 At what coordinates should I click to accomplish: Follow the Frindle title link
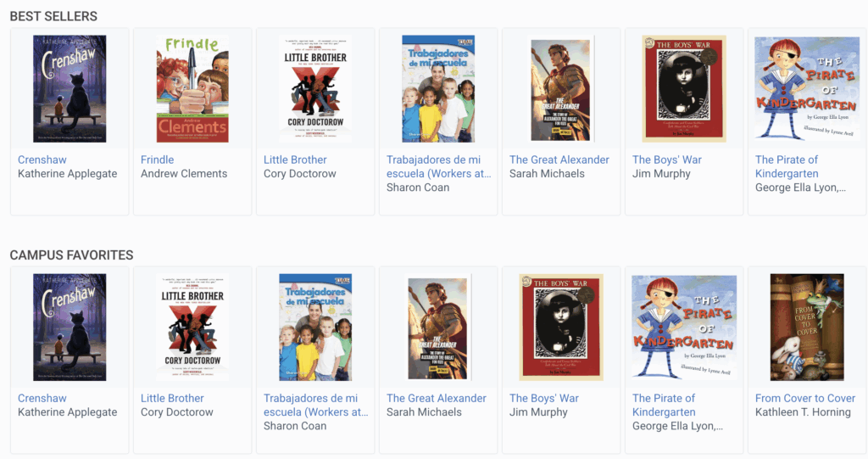coord(157,160)
